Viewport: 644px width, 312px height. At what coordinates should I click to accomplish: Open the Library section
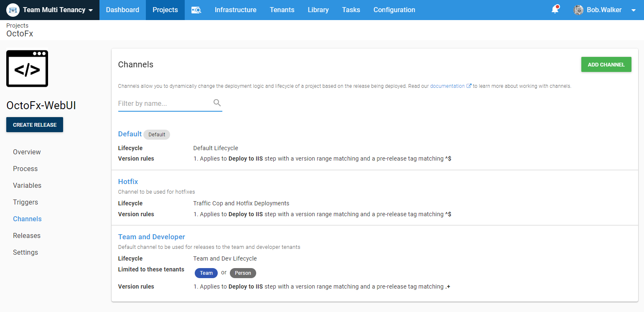coord(318,10)
